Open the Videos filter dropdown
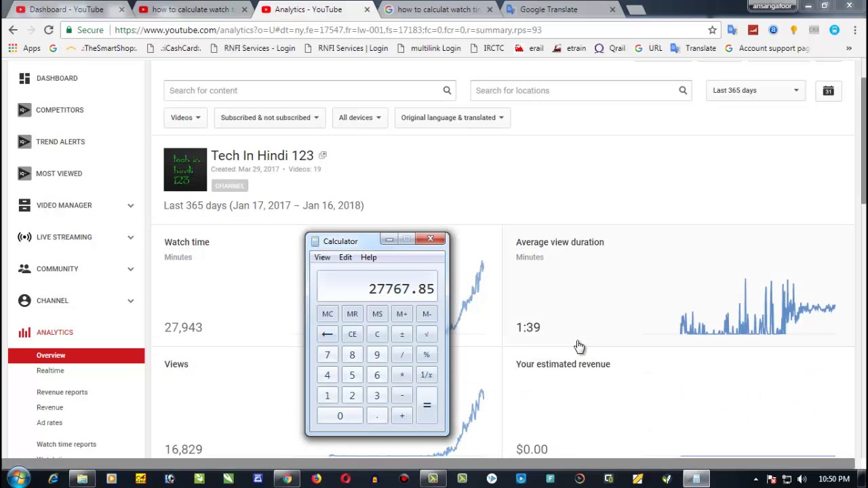Screen dimensions: 868x488 [185, 117]
